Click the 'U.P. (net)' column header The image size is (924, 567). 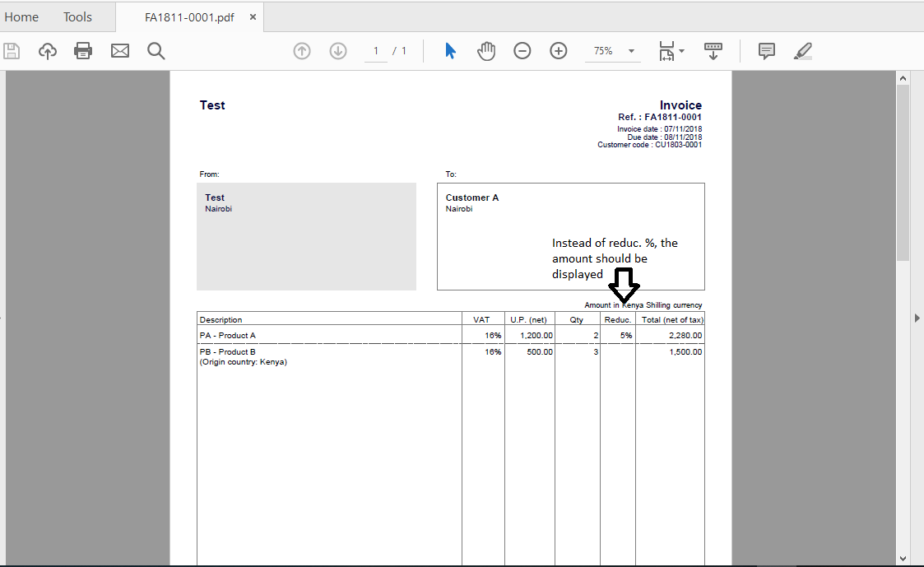(x=528, y=320)
